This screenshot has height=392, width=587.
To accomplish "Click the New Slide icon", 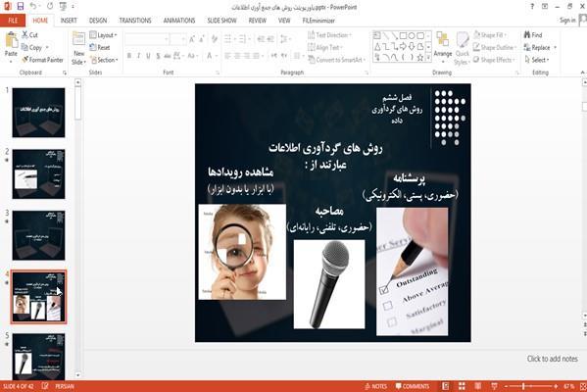I will coord(78,39).
